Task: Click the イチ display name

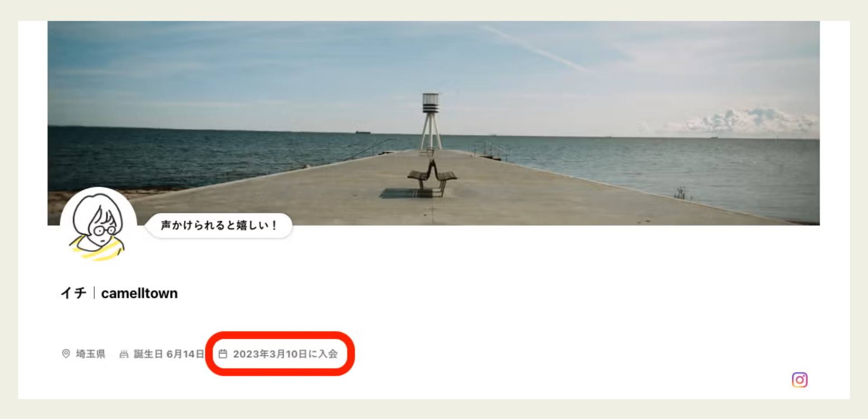Action: (74, 293)
